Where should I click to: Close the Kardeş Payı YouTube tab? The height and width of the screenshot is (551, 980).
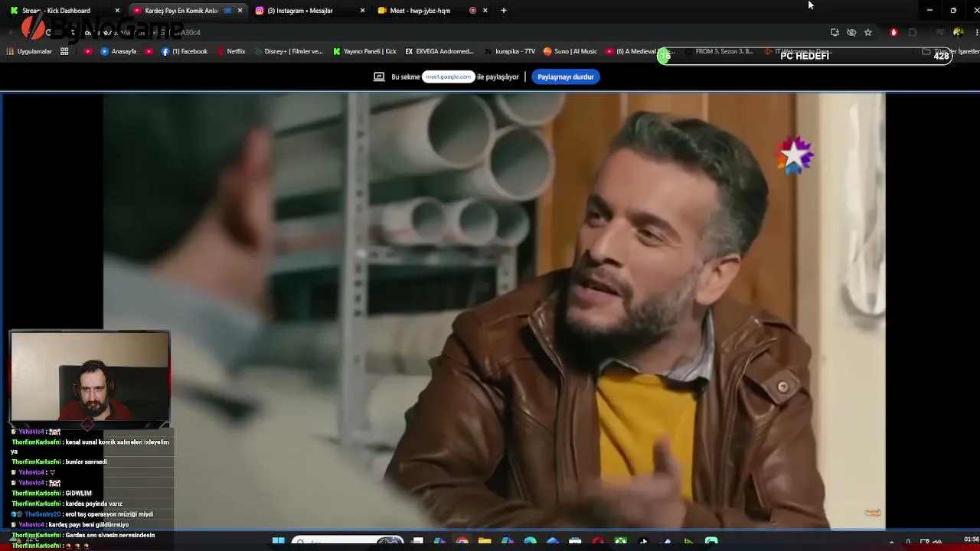point(240,11)
